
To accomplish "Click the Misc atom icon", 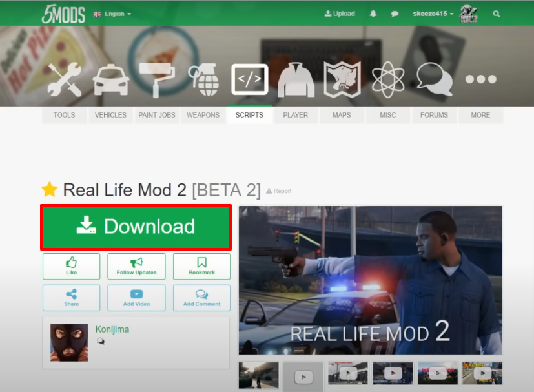I will pyautogui.click(x=388, y=80).
